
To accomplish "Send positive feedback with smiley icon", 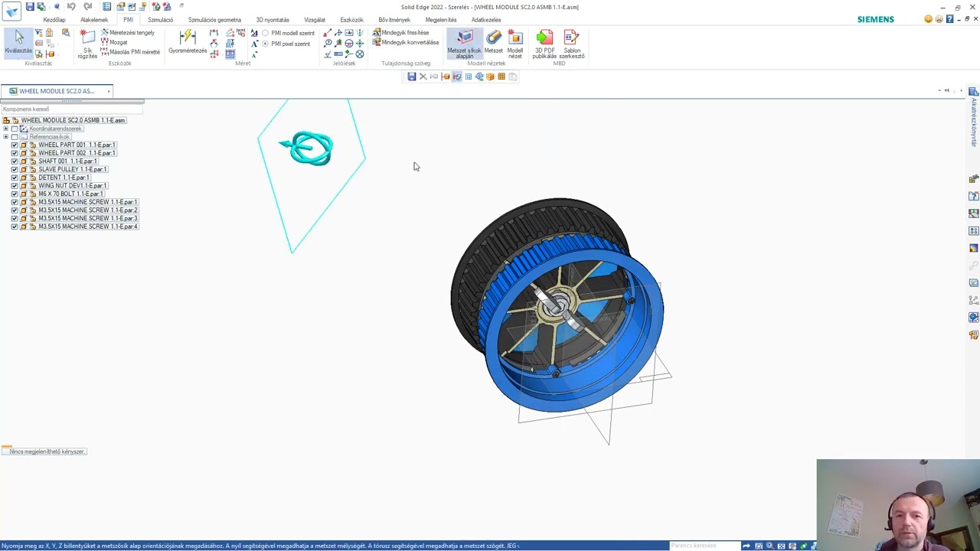I will (x=928, y=19).
